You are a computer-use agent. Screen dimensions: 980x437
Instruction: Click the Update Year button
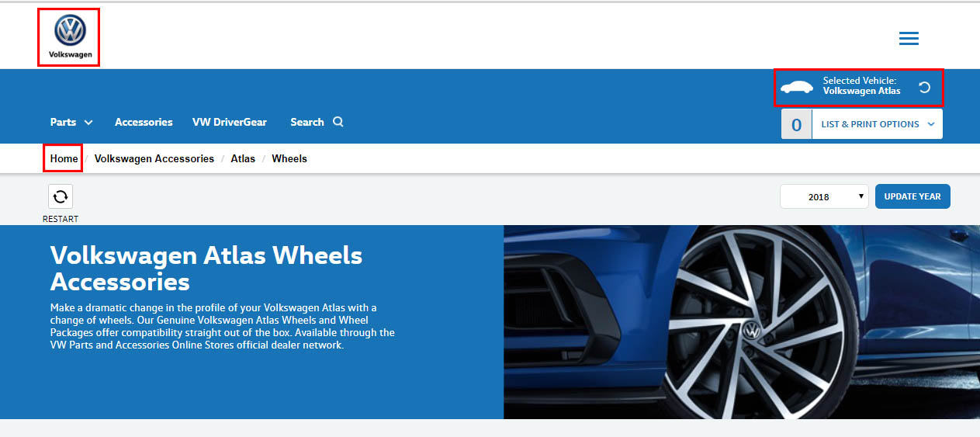click(x=912, y=196)
